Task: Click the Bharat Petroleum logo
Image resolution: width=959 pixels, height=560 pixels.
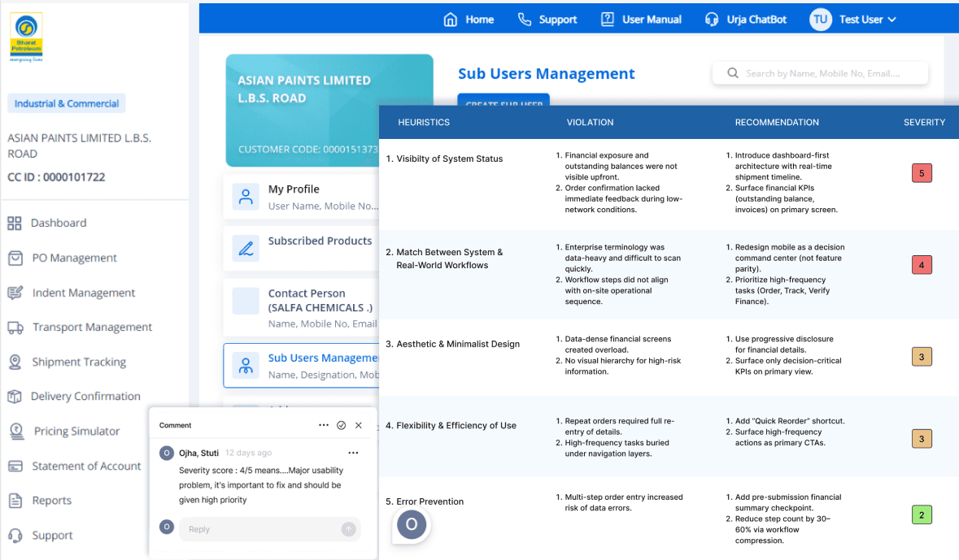Action: click(26, 37)
